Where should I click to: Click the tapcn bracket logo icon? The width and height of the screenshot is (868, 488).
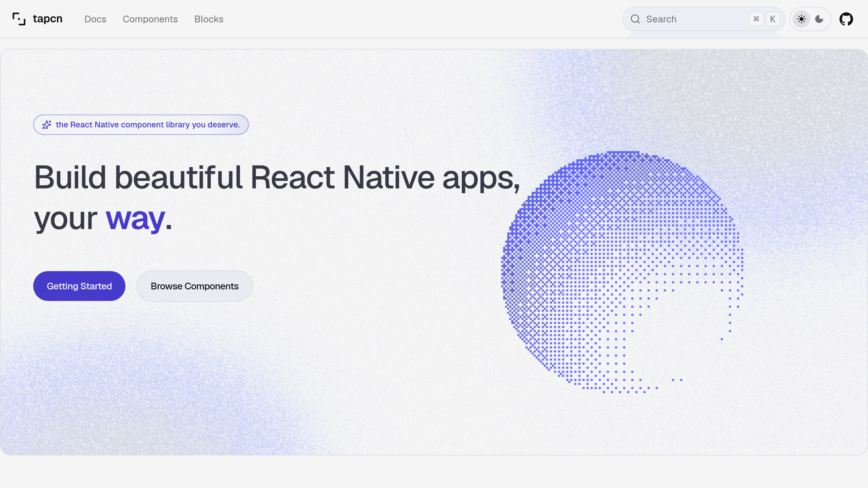coord(19,19)
